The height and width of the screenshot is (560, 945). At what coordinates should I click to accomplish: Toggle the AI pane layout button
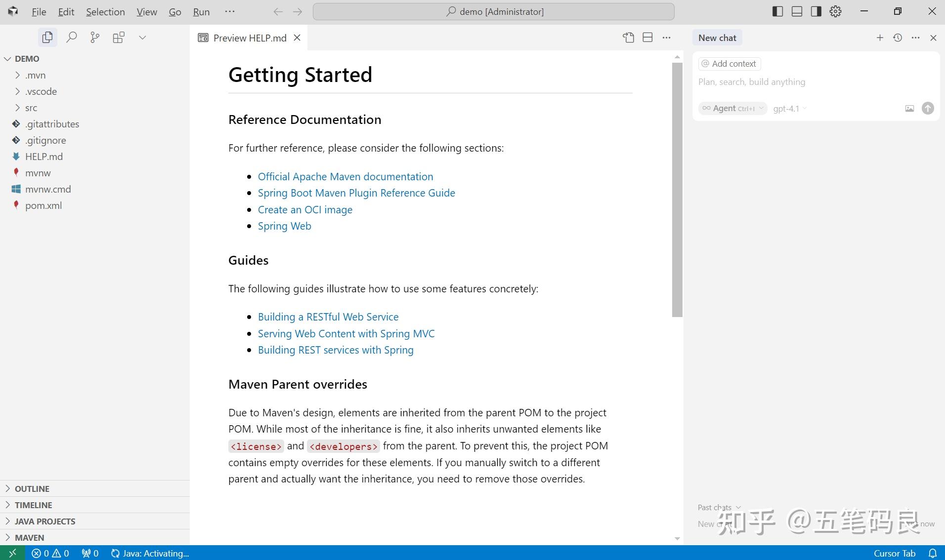click(816, 11)
